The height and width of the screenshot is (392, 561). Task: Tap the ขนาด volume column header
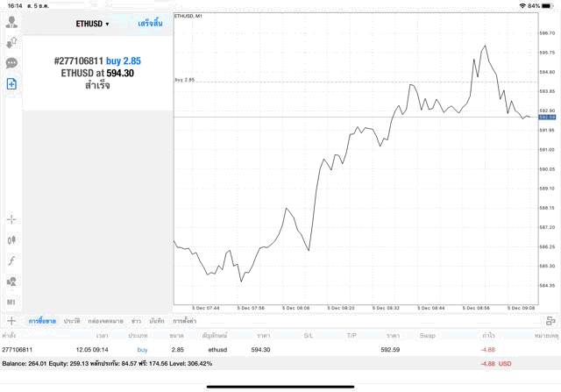pyautogui.click(x=177, y=336)
